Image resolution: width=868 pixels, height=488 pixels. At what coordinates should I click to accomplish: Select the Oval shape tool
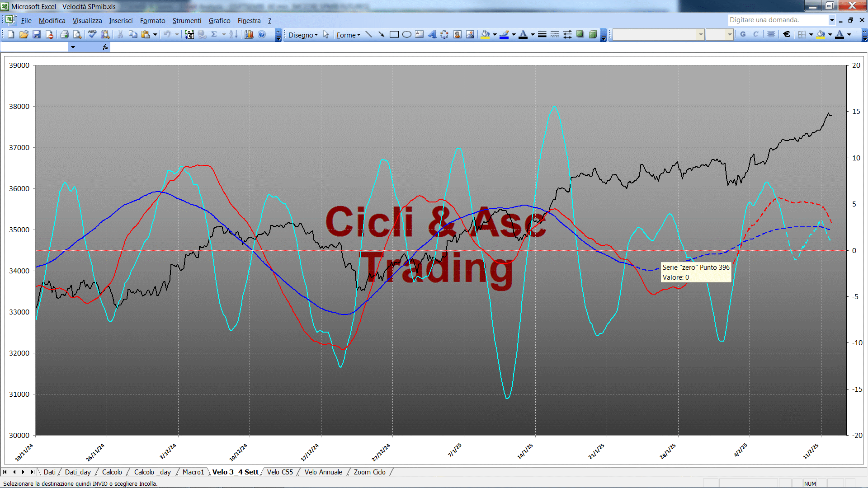click(x=406, y=34)
